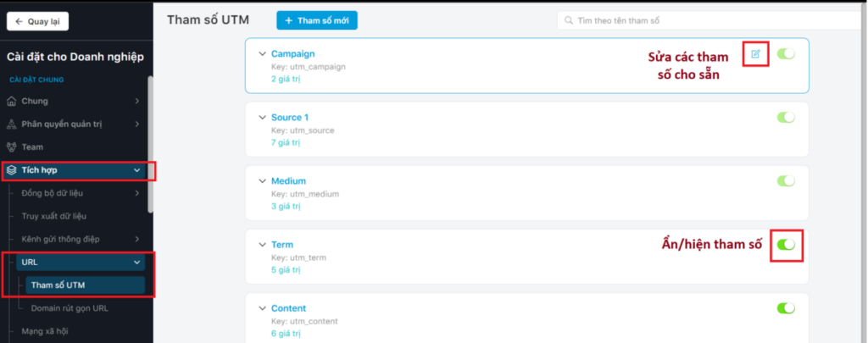
Task: Click the Team icon in sidebar
Action: point(11,147)
